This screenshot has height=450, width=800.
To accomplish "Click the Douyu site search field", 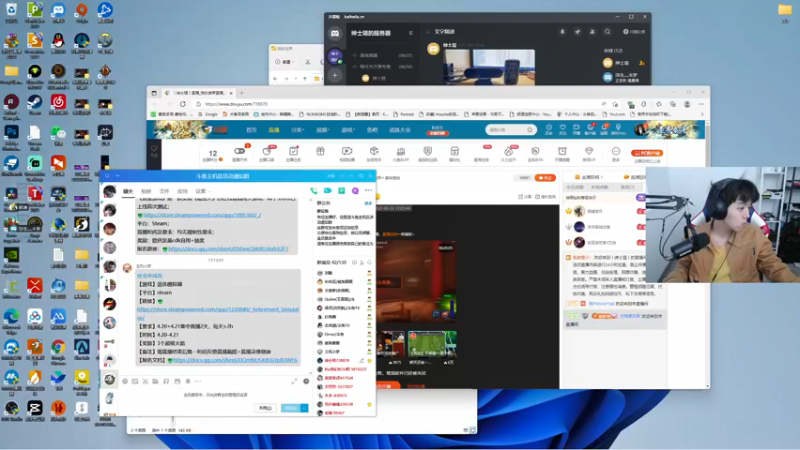I will coord(510,130).
